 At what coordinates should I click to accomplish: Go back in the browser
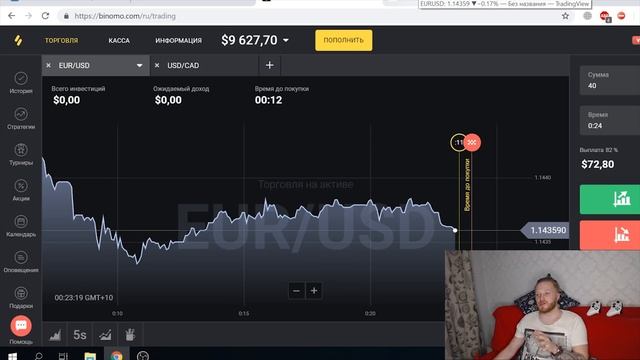11,16
